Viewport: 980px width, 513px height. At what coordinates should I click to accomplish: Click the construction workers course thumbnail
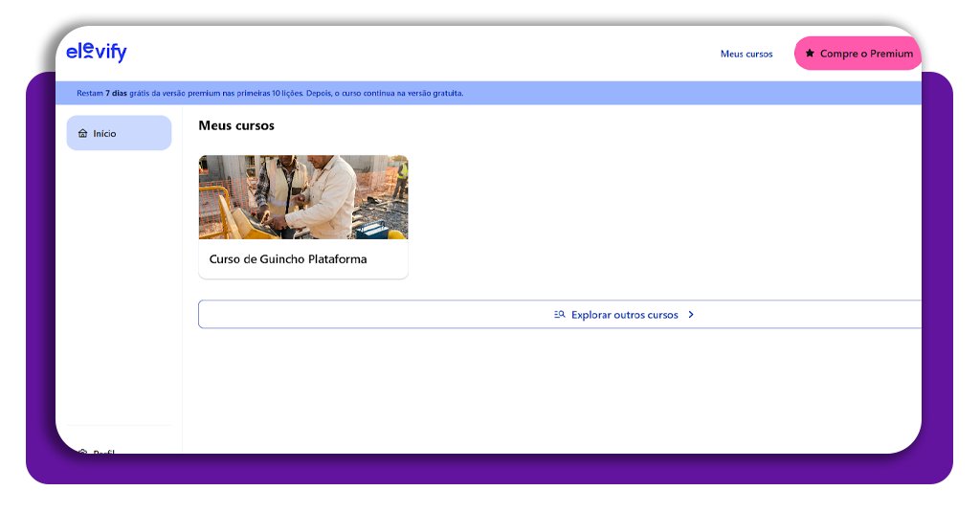point(303,197)
